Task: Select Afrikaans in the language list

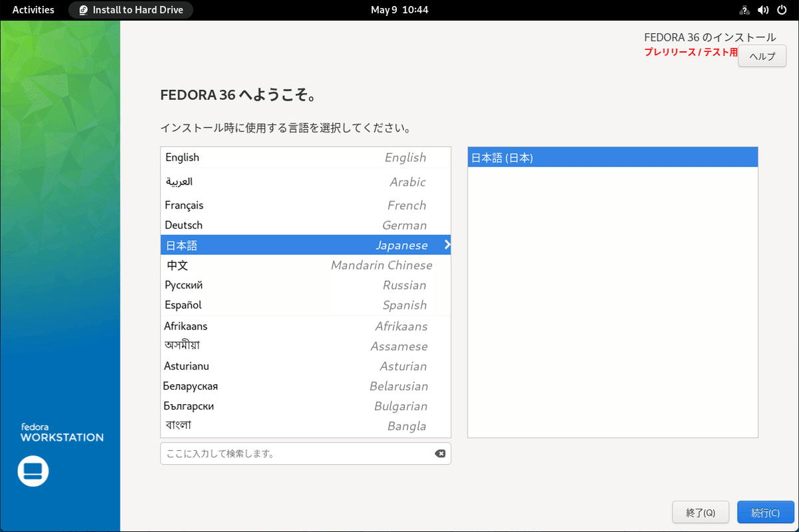Action: coord(306,326)
